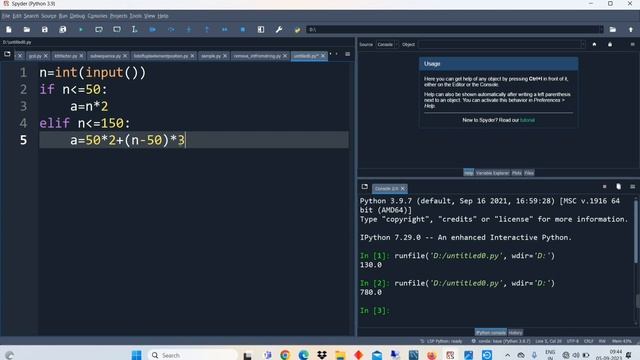Expand the working directory path dropdown
640x360 pixels.
600,29
